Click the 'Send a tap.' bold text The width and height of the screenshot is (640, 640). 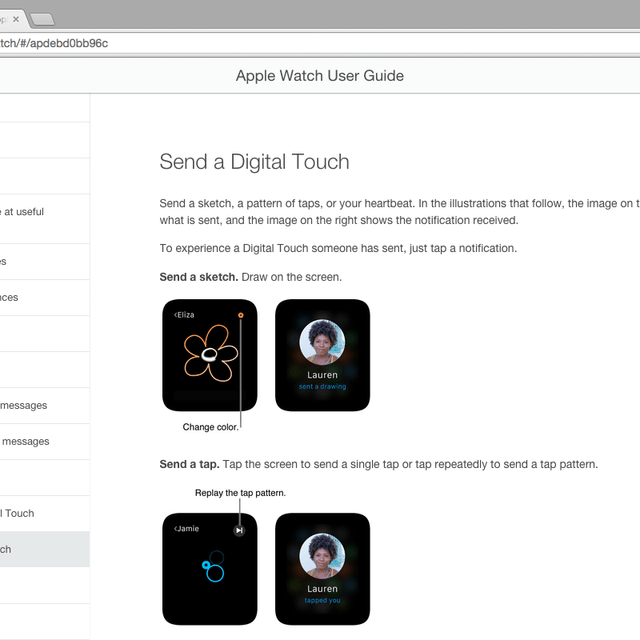tap(189, 464)
